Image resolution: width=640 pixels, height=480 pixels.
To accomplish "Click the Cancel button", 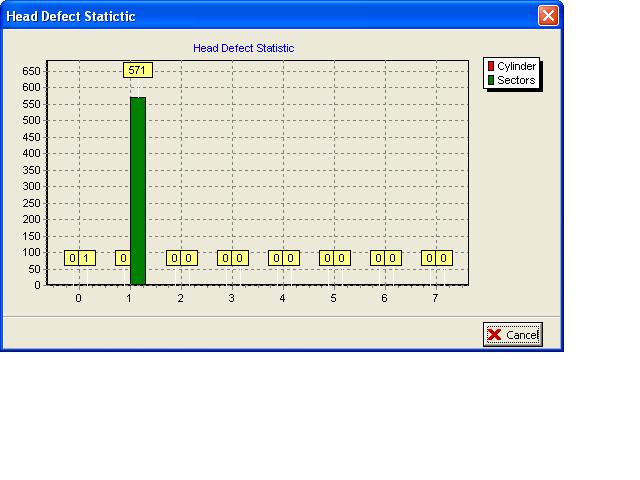I will point(513,335).
